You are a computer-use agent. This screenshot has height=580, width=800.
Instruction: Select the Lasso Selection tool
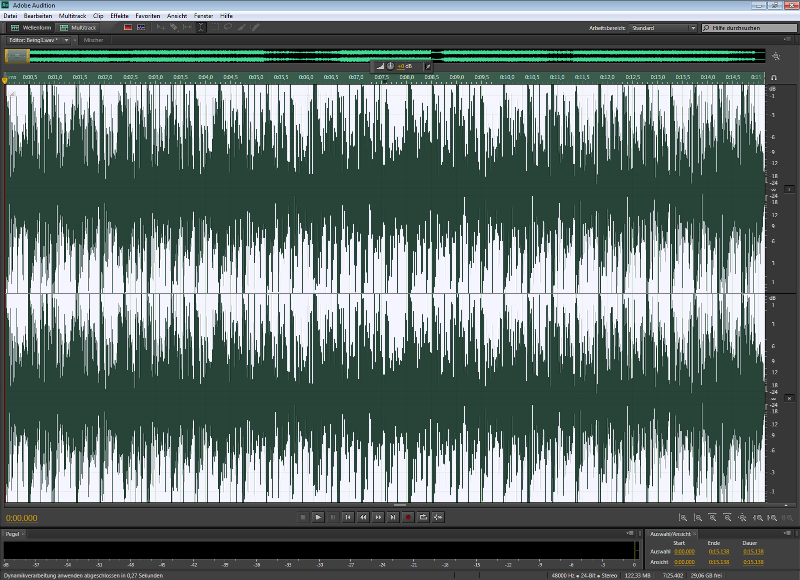(x=228, y=28)
